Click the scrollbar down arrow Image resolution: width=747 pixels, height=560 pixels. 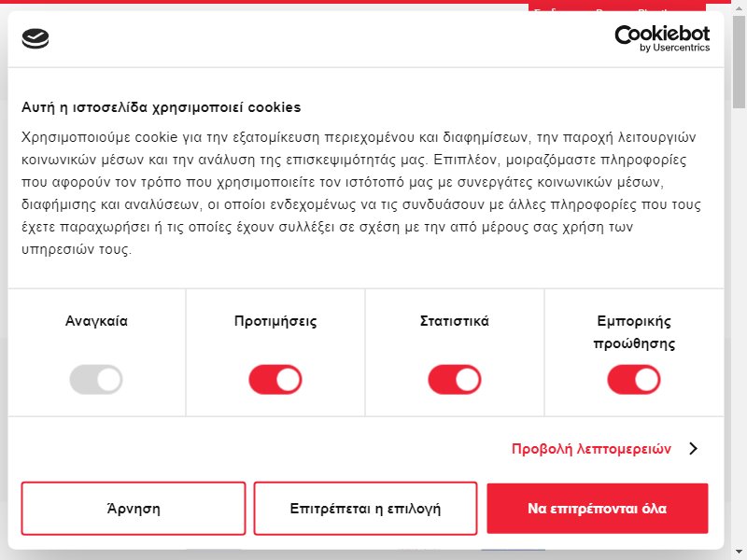740,554
